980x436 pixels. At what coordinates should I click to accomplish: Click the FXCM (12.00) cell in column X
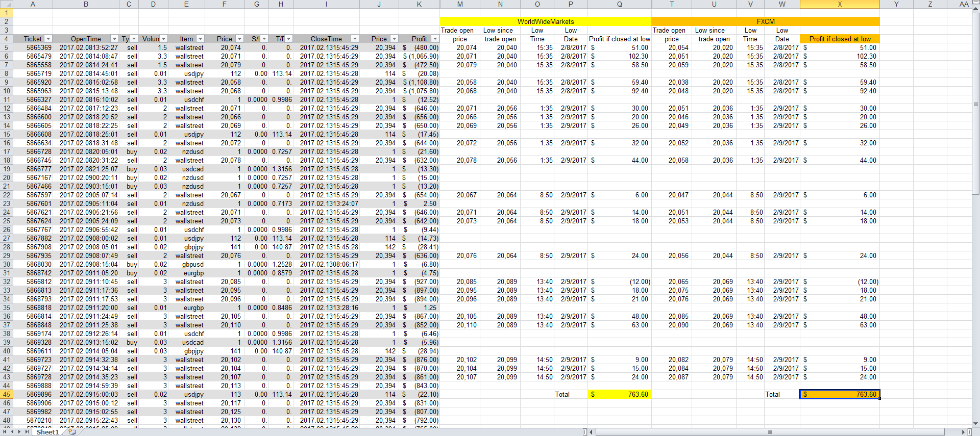840,281
